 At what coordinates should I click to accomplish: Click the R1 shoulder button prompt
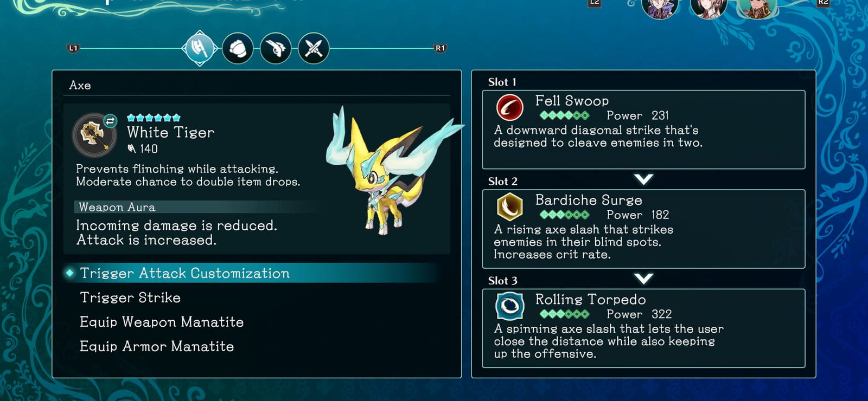click(x=440, y=48)
